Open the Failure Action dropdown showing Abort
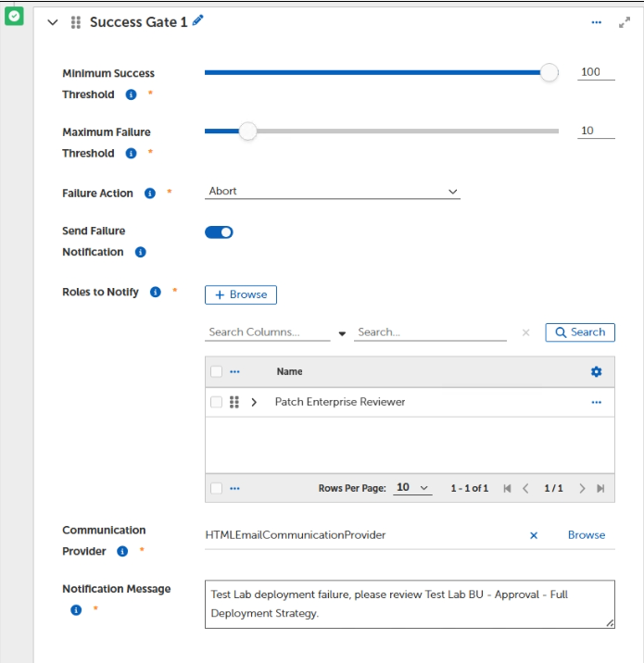 332,192
